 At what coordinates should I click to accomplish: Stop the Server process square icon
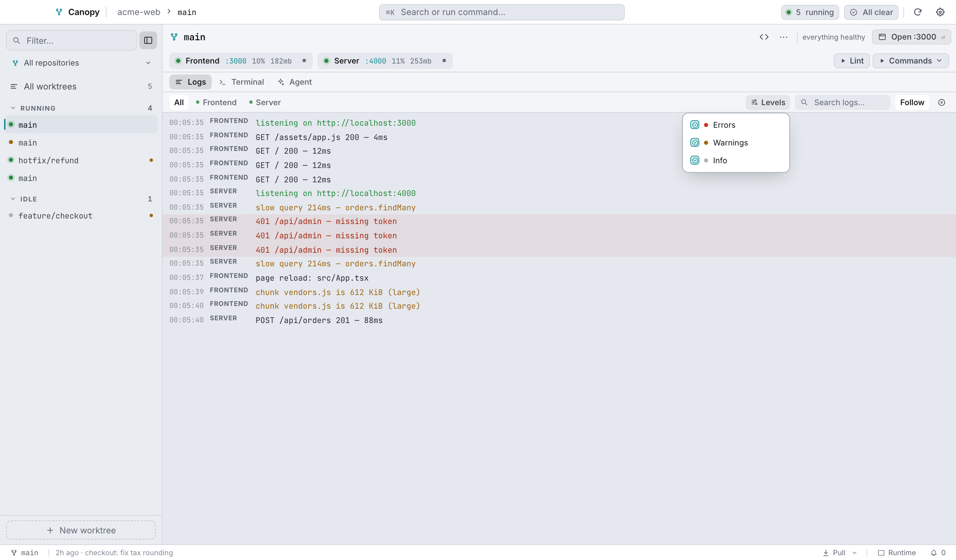pyautogui.click(x=444, y=61)
